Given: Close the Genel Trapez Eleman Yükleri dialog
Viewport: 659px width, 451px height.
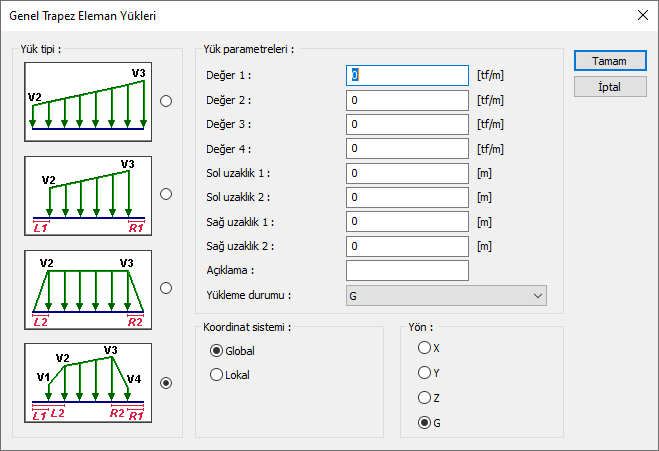Looking at the screenshot, I should coord(640,16).
